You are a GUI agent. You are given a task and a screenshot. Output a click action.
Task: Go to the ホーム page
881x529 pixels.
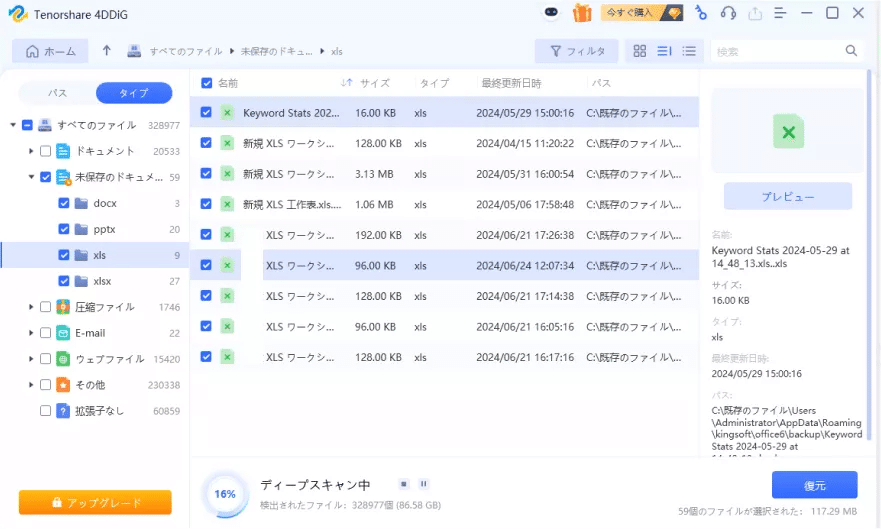(50, 51)
